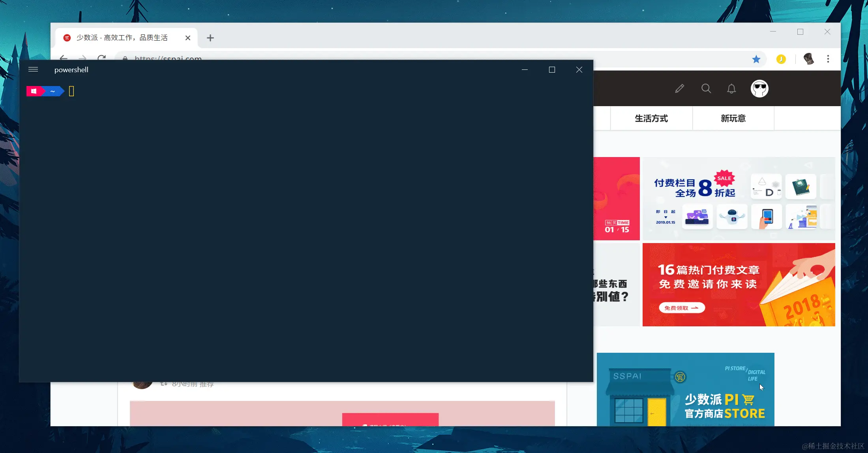This screenshot has height=453, width=868.
Task: Open the notifications bell
Action: tap(731, 88)
